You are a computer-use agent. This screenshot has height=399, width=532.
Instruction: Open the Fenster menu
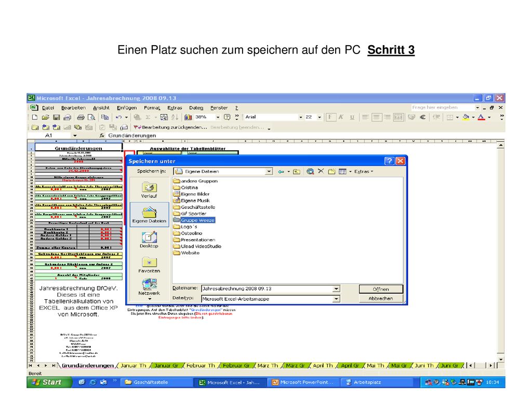pos(219,108)
